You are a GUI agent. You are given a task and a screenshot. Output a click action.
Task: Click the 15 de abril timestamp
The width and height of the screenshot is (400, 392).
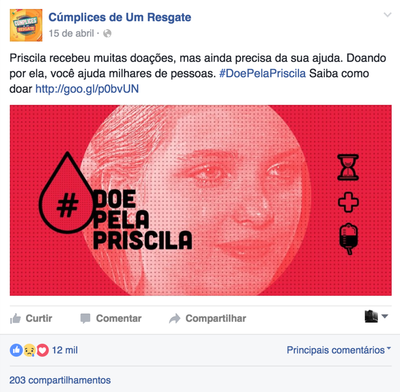coord(71,33)
